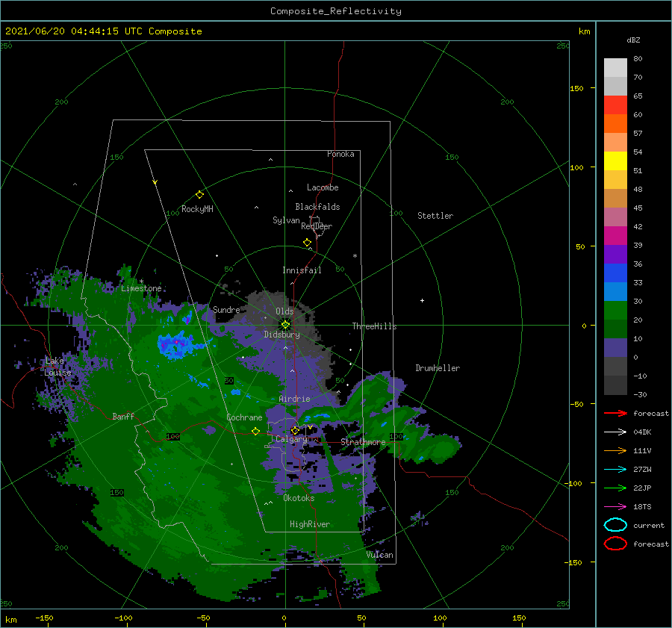
Task: Pick the yellow 51-54 dBZ swatch
Action: (615, 161)
